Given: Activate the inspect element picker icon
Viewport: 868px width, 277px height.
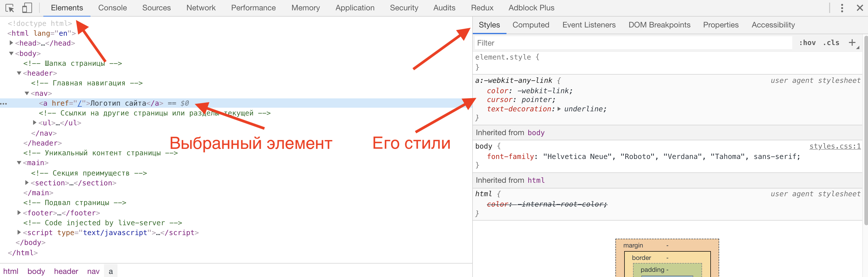Looking at the screenshot, I should tap(10, 8).
